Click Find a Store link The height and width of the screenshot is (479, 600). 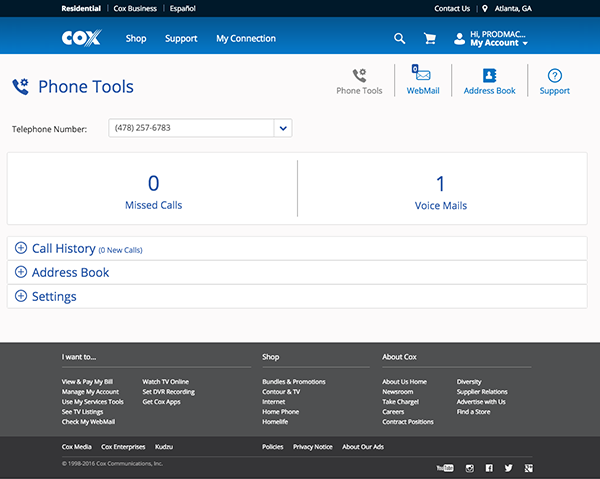coord(473,412)
